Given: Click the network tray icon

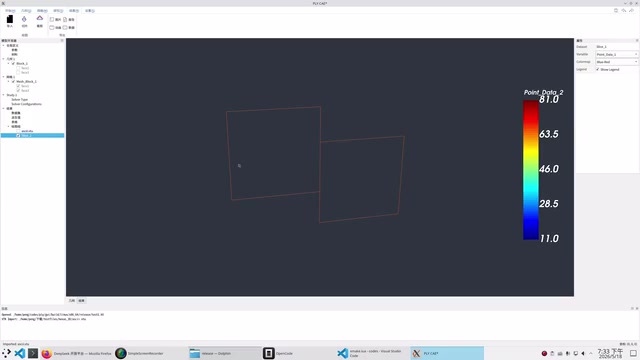Looking at the screenshot, I should [x=560, y=353].
